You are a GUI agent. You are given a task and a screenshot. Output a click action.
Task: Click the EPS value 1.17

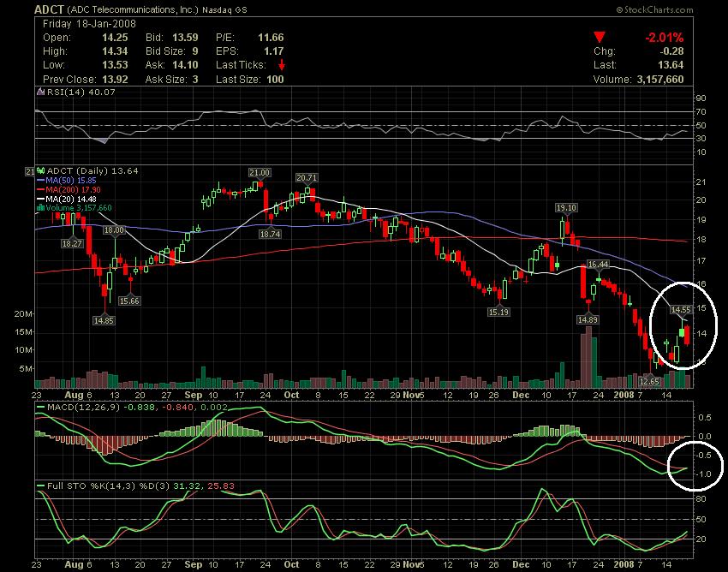pos(274,51)
